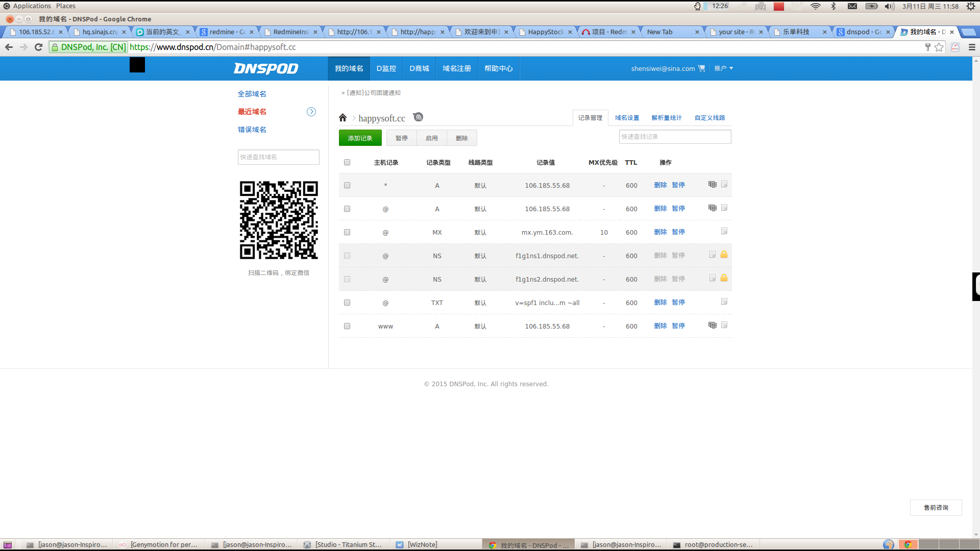Switch to the 域名设置 tab
Viewport: 980px width, 551px height.
pos(627,117)
